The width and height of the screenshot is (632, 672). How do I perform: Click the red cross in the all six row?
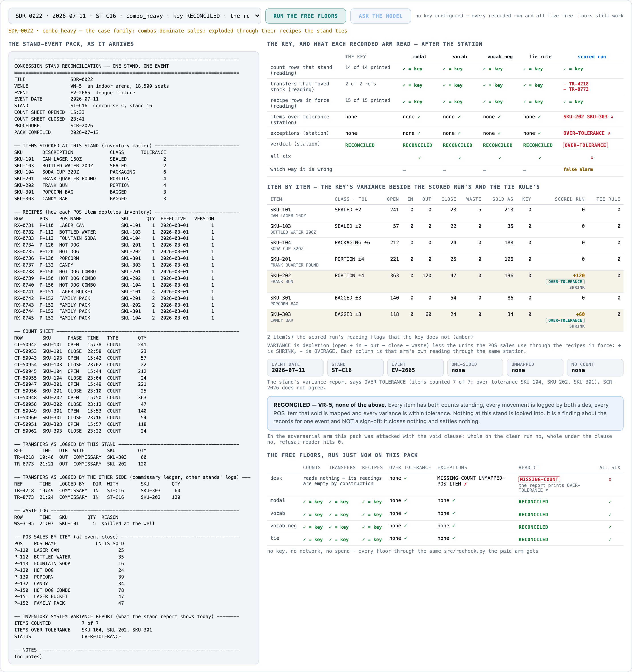[x=591, y=158]
